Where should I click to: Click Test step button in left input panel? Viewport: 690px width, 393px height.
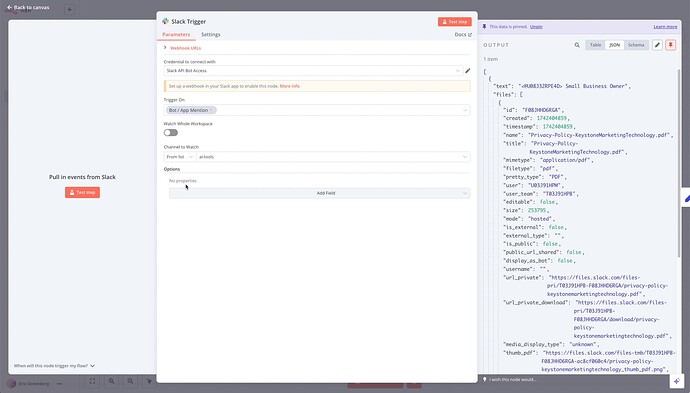pyautogui.click(x=82, y=192)
